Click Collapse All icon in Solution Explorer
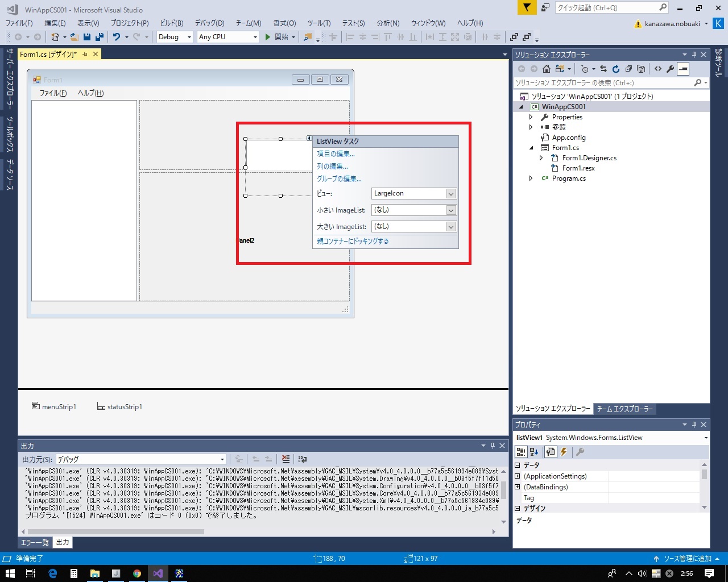728x582 pixels. coord(628,69)
